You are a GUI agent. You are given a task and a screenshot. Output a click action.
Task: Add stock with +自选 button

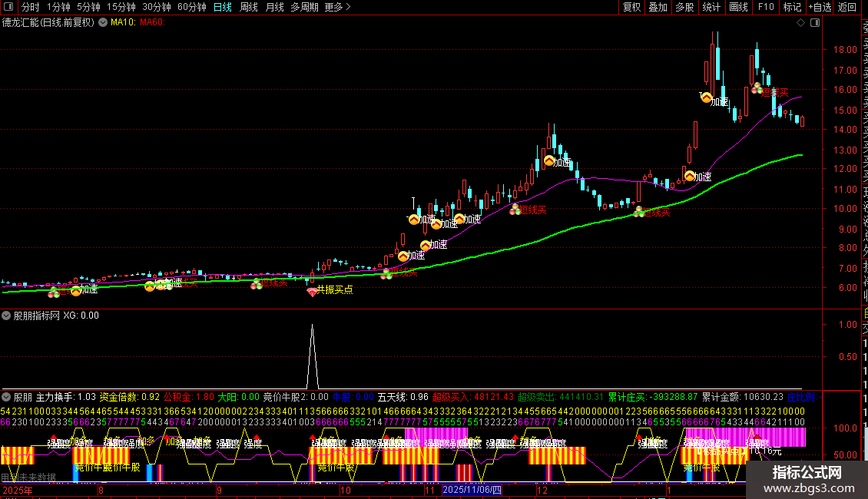click(x=820, y=7)
